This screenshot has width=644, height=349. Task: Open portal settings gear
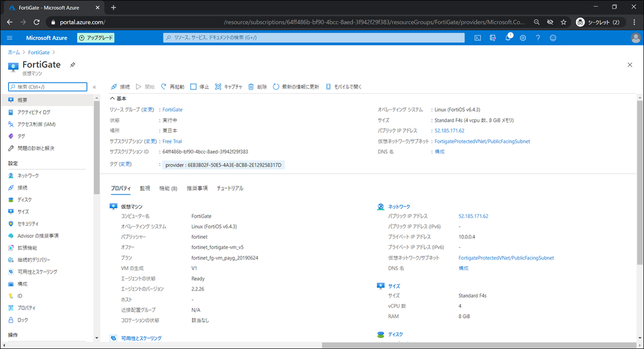[x=523, y=38]
